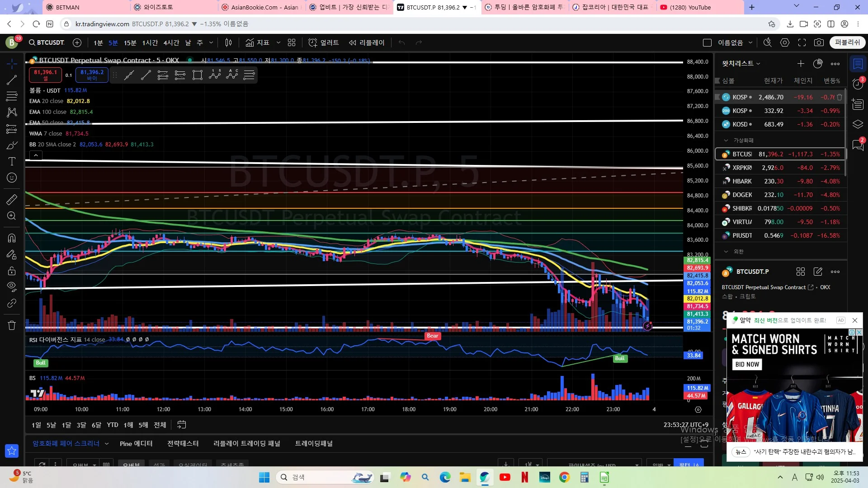Click the brush drawing tool

(12, 145)
